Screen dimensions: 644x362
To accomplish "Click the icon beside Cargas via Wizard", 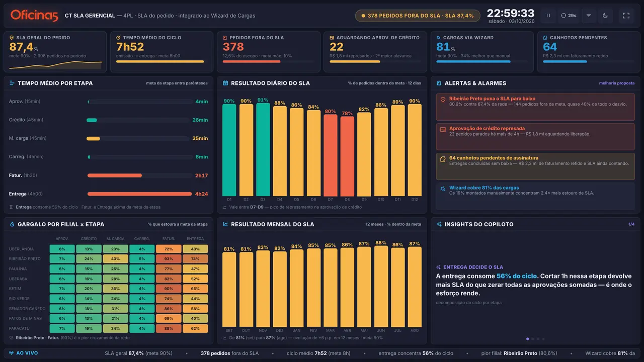I will click(x=438, y=38).
